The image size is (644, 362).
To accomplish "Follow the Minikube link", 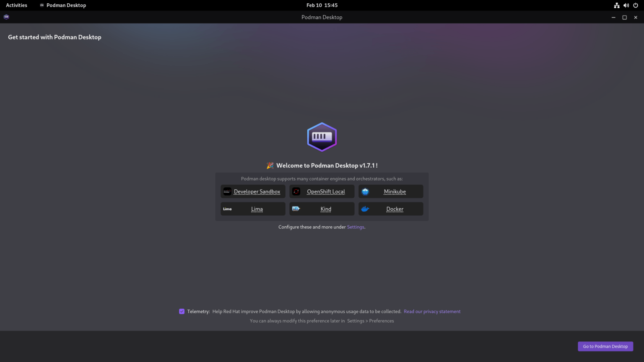I will pyautogui.click(x=395, y=191).
